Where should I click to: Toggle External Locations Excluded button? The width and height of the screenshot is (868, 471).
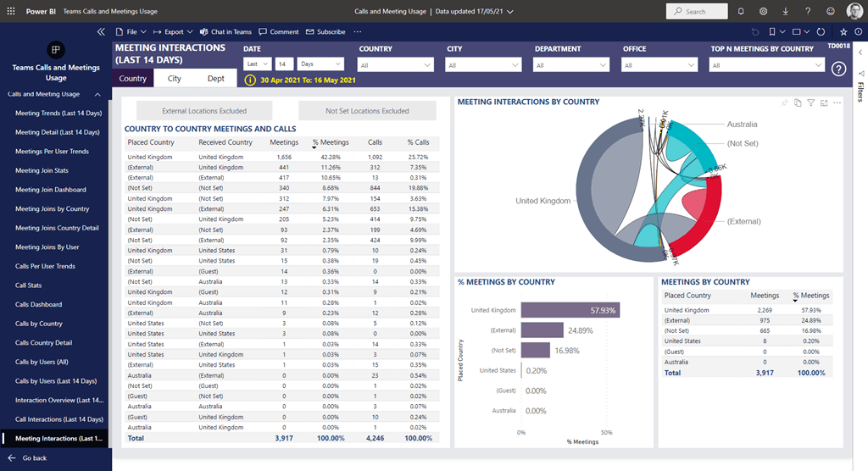pyautogui.click(x=204, y=111)
